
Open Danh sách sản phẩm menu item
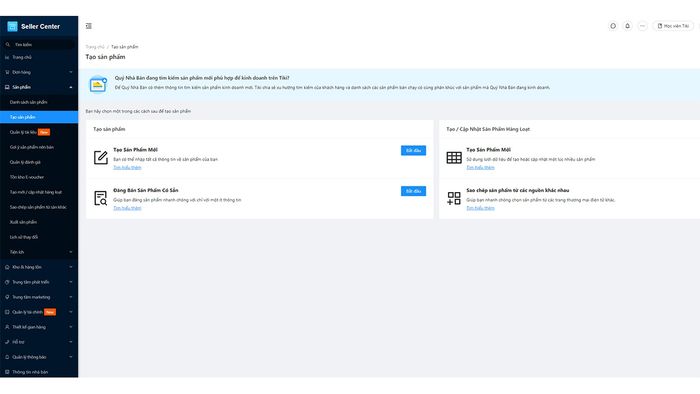pyautogui.click(x=39, y=102)
